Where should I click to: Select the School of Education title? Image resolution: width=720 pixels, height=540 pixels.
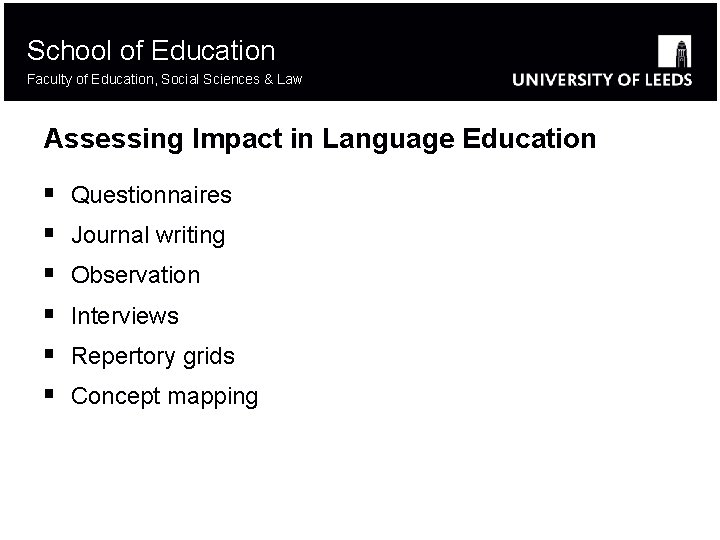(x=151, y=50)
